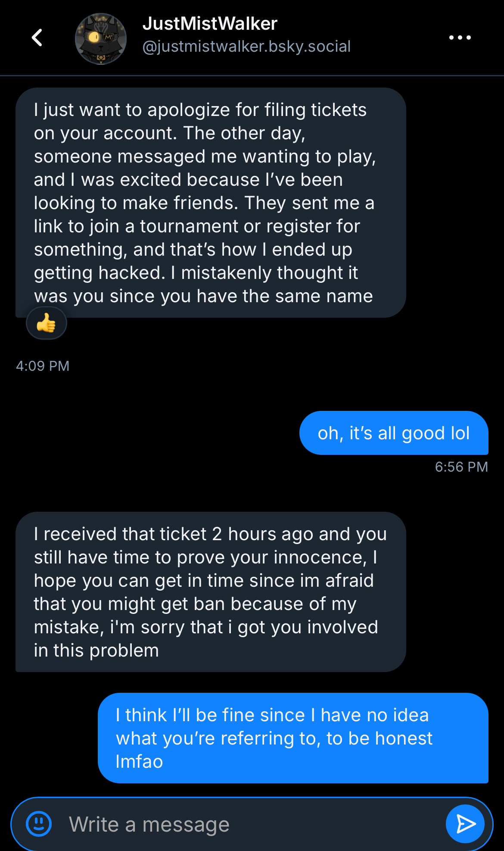Viewport: 504px width, 851px height.
Task: Tap the send message paper-plane button
Action: [465, 824]
